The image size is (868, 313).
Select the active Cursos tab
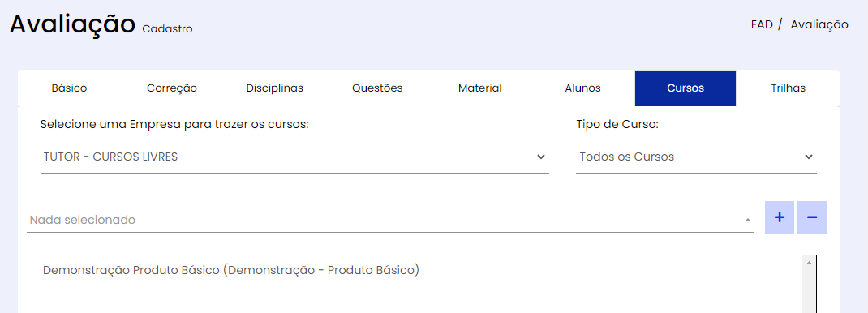click(x=685, y=88)
